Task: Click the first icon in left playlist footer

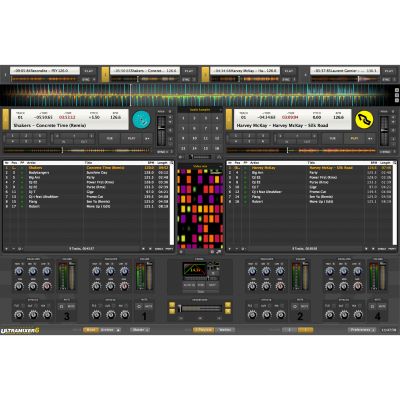Action: pos(6,249)
